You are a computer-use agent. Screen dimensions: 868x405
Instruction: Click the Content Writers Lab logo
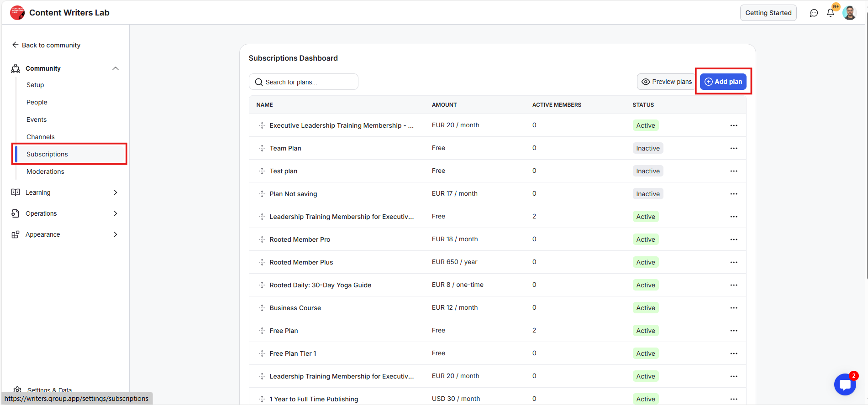pyautogui.click(x=17, y=13)
